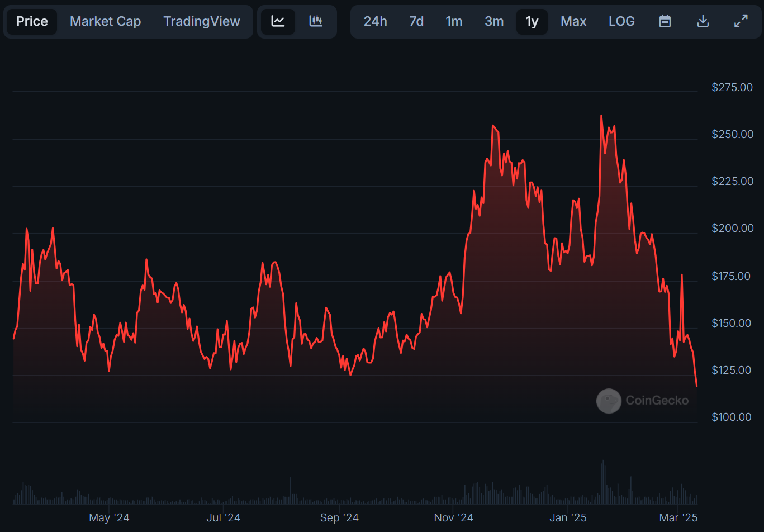Set the time range to 1m
The height and width of the screenshot is (532, 764).
tap(454, 21)
